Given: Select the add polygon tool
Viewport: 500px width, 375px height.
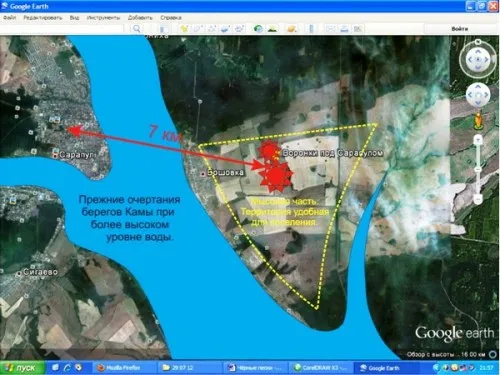Looking at the screenshot, I should point(198,29).
